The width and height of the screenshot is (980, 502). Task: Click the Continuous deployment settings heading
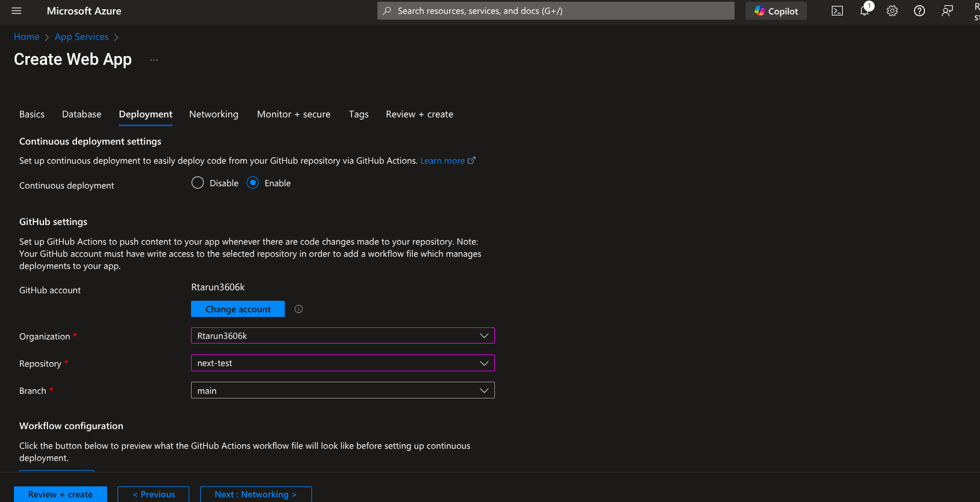90,141
